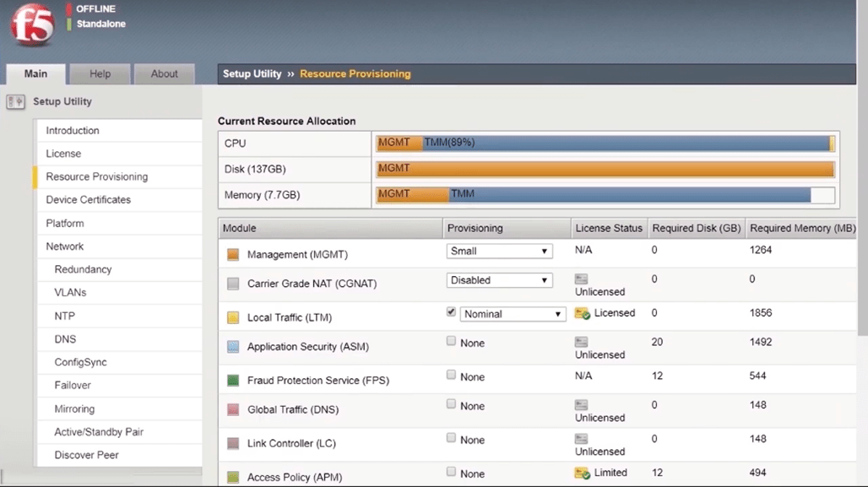Click the orange Management (MGMT) module icon
Image resolution: width=868 pixels, height=487 pixels.
coord(231,253)
